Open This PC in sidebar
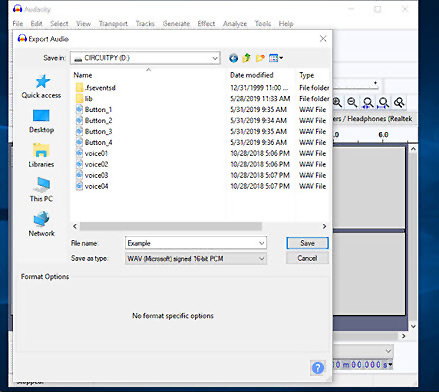This screenshot has height=392, width=439. 41,190
